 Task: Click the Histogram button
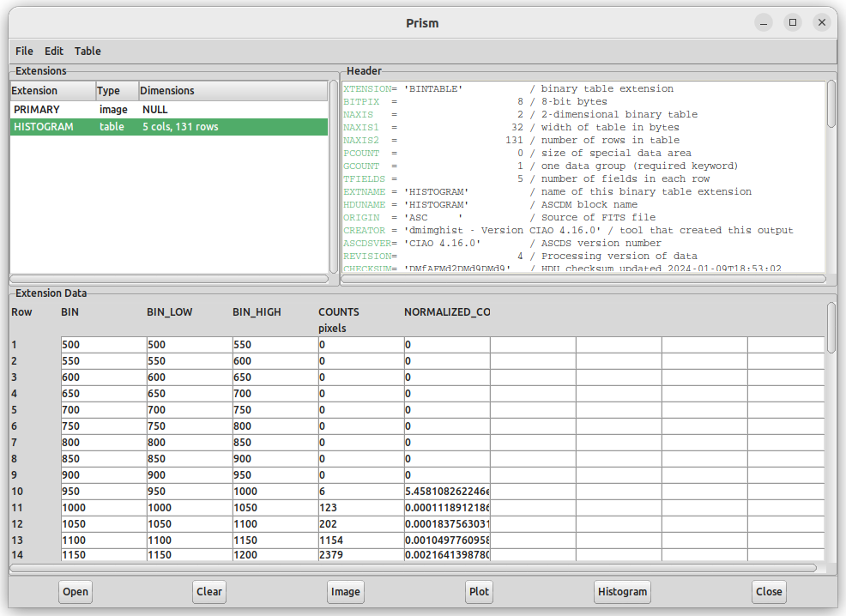(x=622, y=591)
